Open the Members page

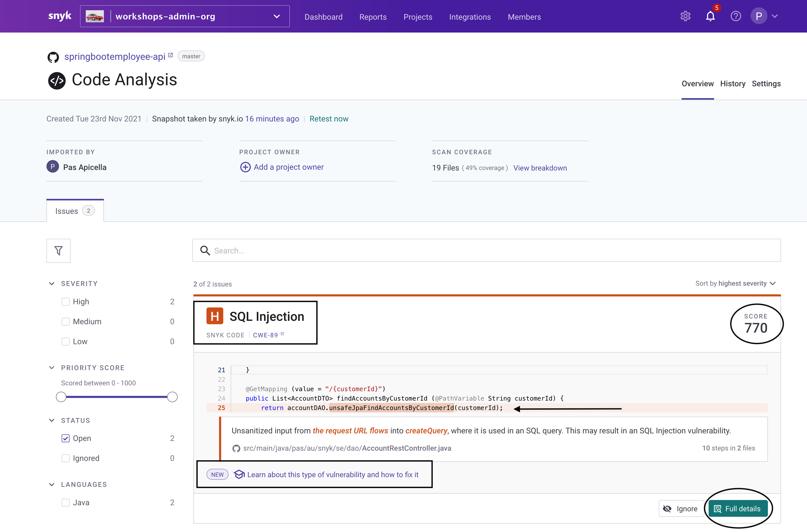[524, 17]
